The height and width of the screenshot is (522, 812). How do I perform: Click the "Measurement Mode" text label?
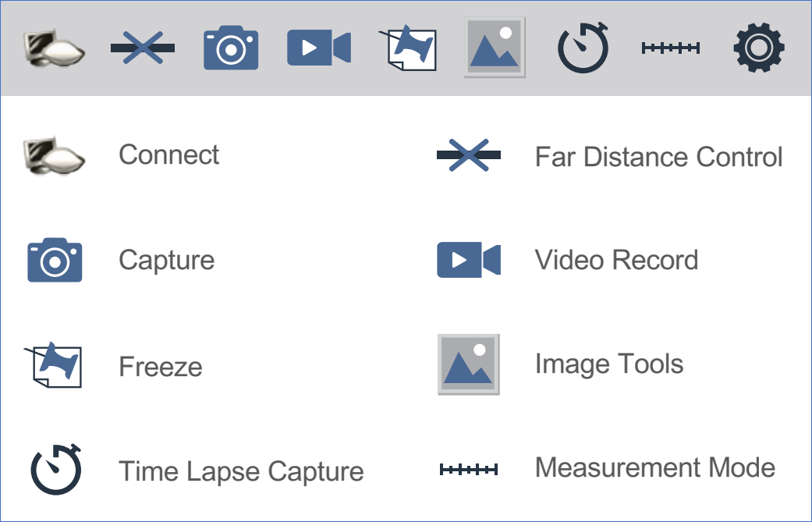click(x=654, y=467)
